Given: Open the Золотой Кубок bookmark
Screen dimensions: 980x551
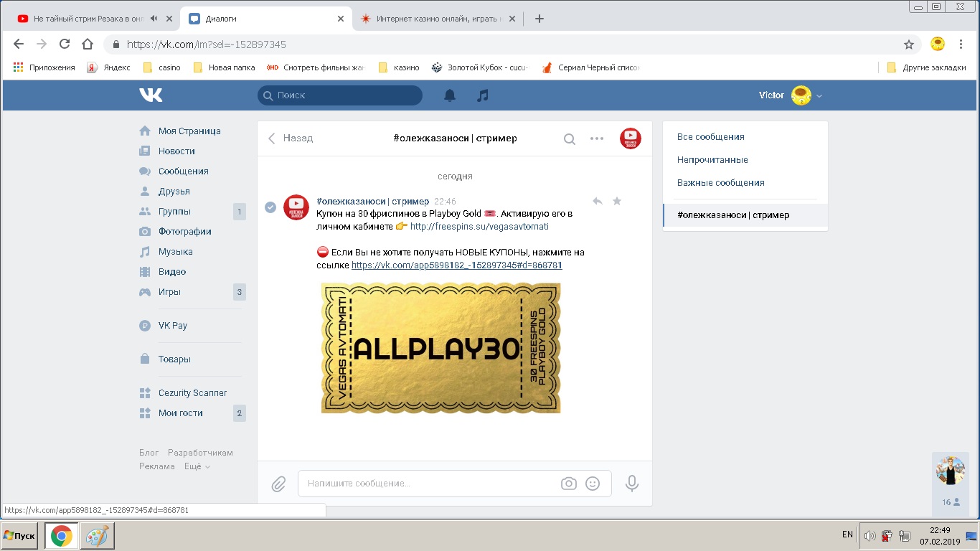Looking at the screenshot, I should [479, 67].
